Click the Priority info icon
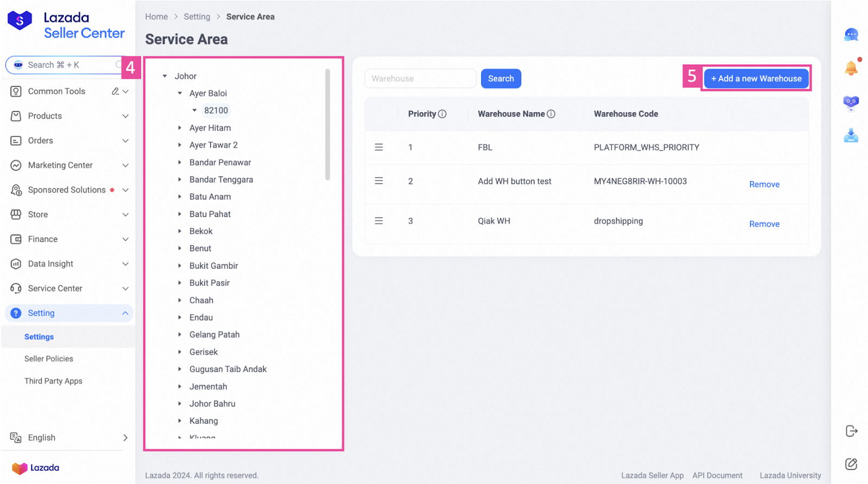This screenshot has height=484, width=868. pos(442,114)
